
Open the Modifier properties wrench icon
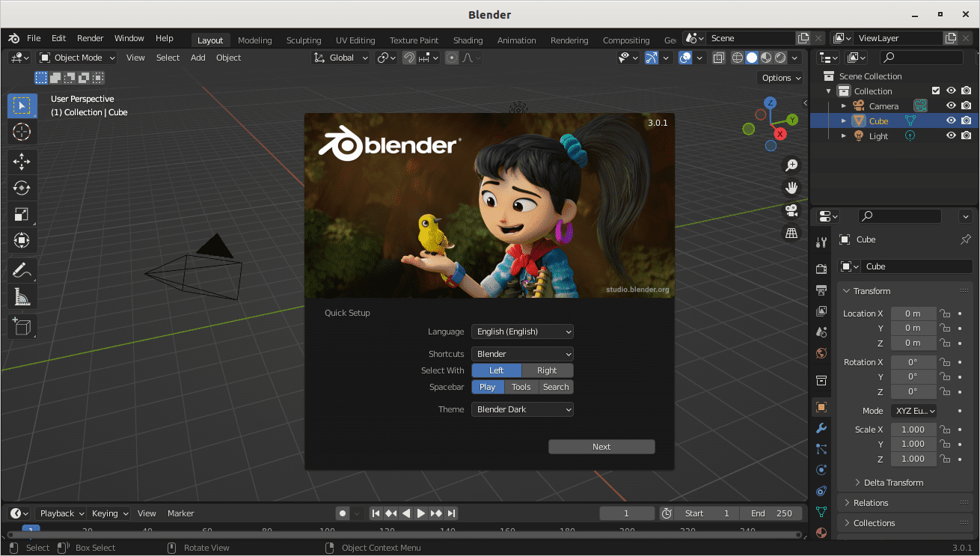(x=821, y=427)
